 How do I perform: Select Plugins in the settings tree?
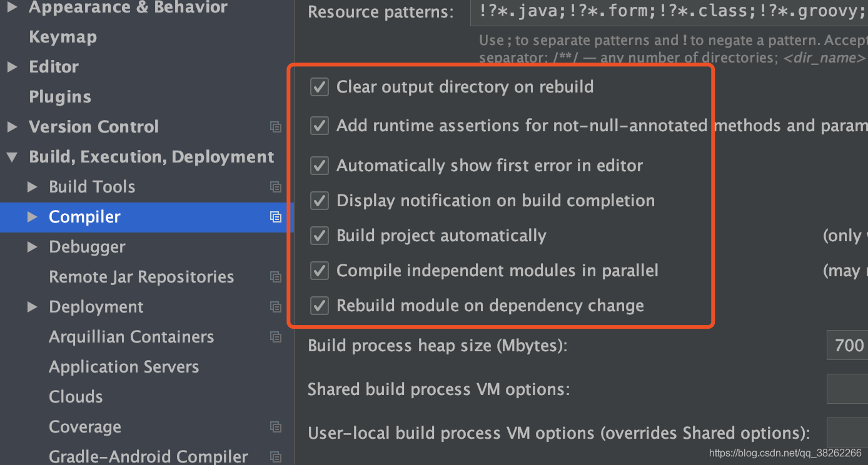coord(60,97)
